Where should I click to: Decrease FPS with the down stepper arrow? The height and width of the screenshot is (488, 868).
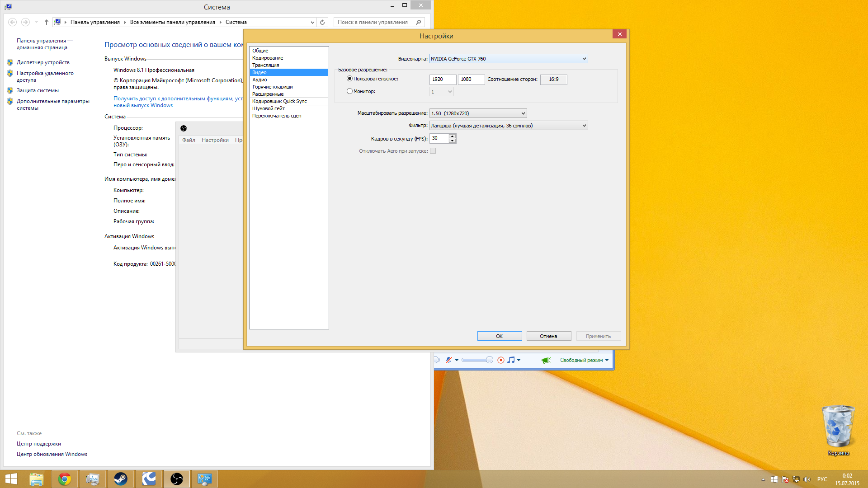pos(452,141)
